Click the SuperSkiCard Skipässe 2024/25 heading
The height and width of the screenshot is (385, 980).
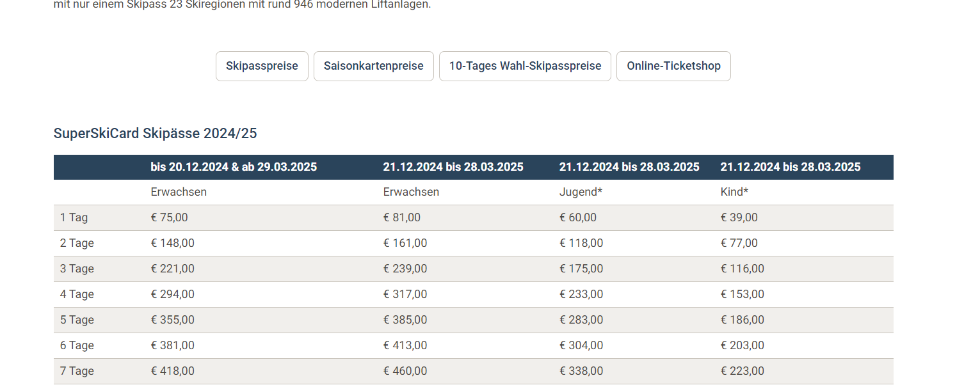(156, 133)
